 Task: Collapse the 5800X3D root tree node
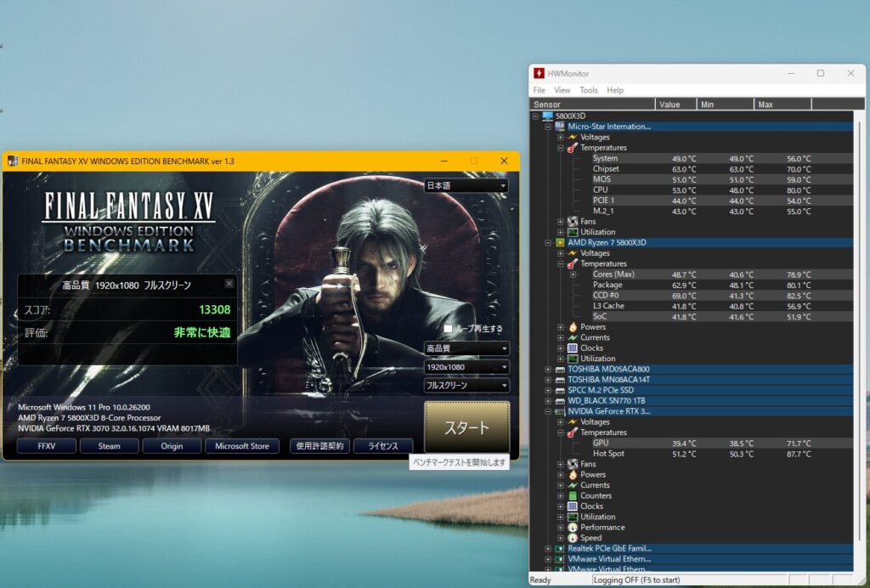(x=535, y=116)
